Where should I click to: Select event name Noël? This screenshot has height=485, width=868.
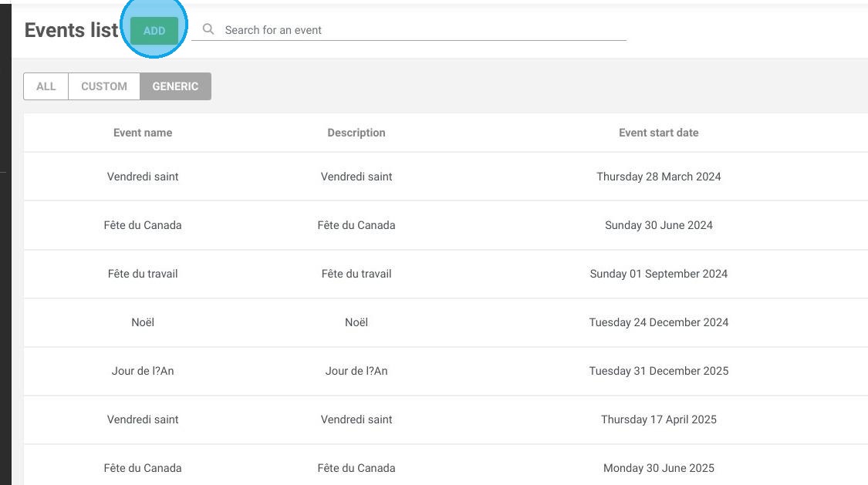click(143, 322)
